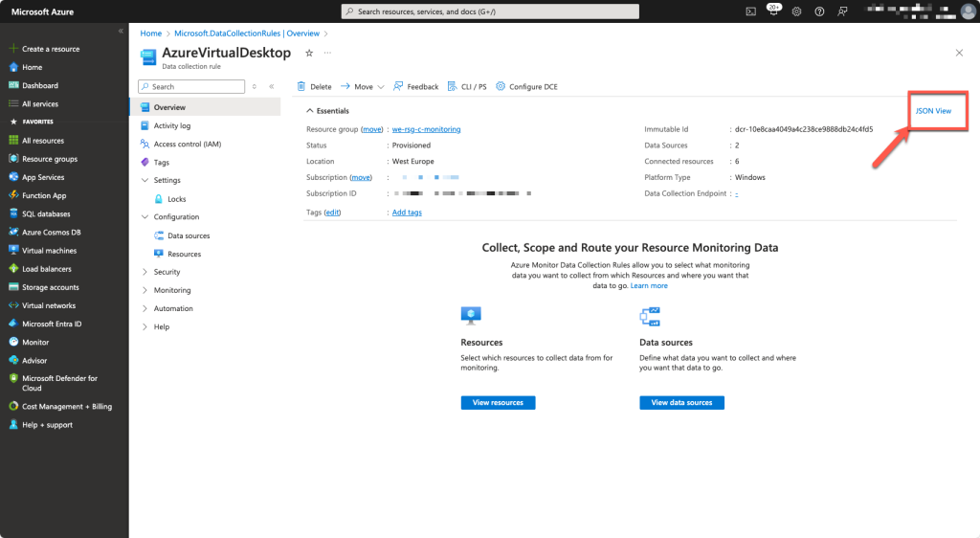Open SQL databases in sidebar

[46, 213]
